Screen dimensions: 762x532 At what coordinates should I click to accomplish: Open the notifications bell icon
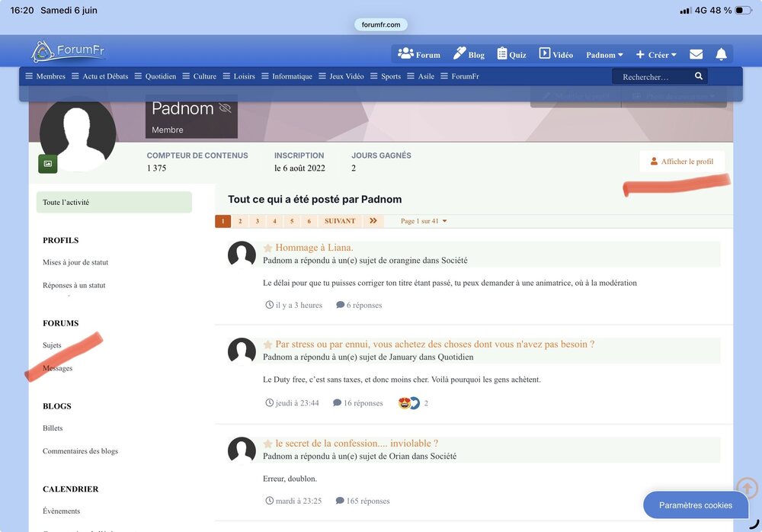(721, 54)
